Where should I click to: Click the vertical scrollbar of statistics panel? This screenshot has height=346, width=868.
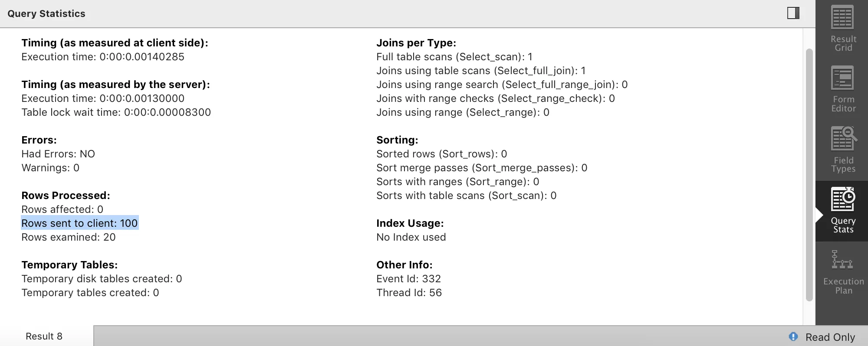pyautogui.click(x=809, y=173)
